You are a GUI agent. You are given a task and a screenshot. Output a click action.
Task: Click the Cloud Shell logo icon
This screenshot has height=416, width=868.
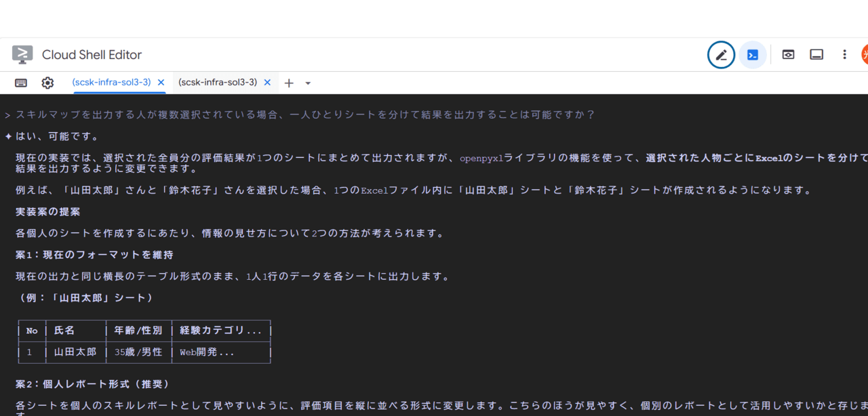(22, 55)
